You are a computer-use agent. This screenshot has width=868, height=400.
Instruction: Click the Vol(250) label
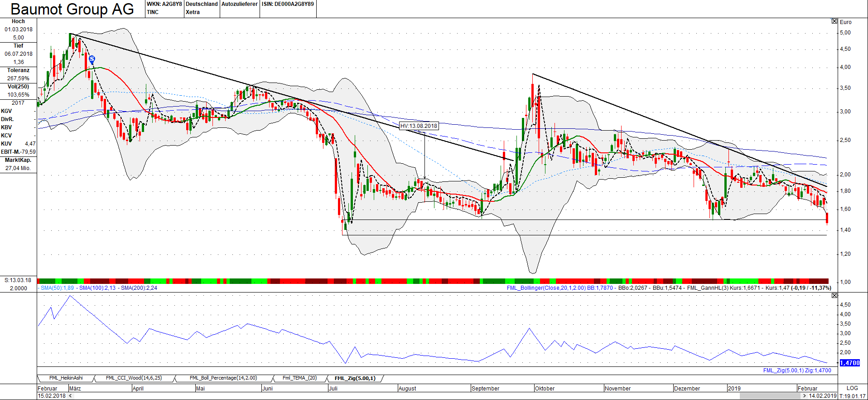pos(18,87)
